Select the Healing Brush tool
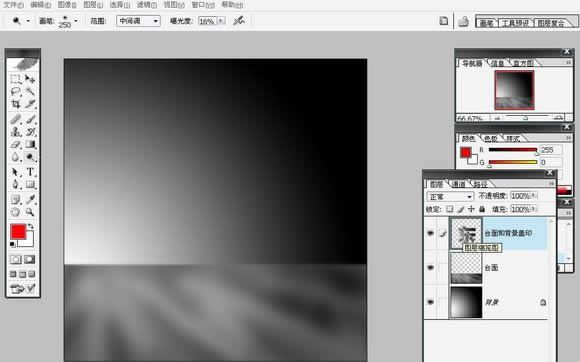 click(x=15, y=119)
